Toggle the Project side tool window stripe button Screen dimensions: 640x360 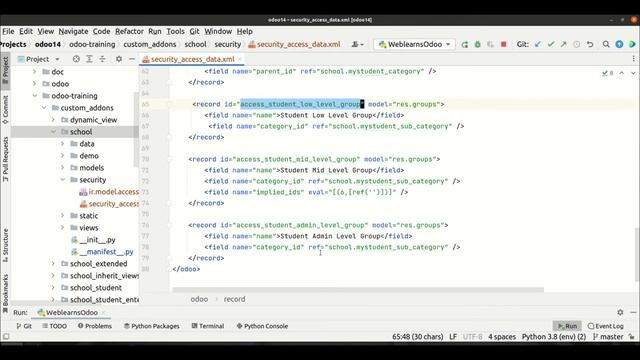5,71
